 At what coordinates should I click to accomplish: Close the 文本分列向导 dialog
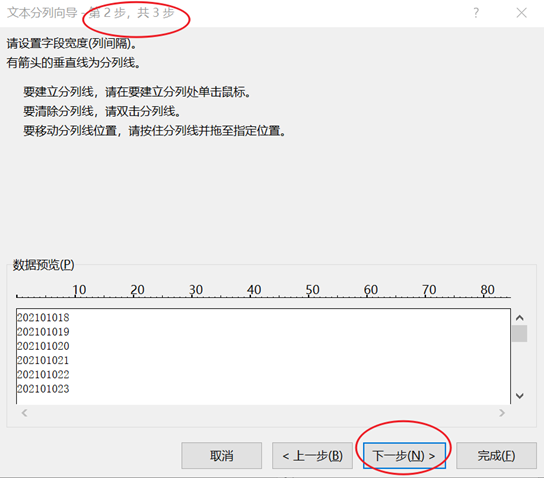coord(521,13)
